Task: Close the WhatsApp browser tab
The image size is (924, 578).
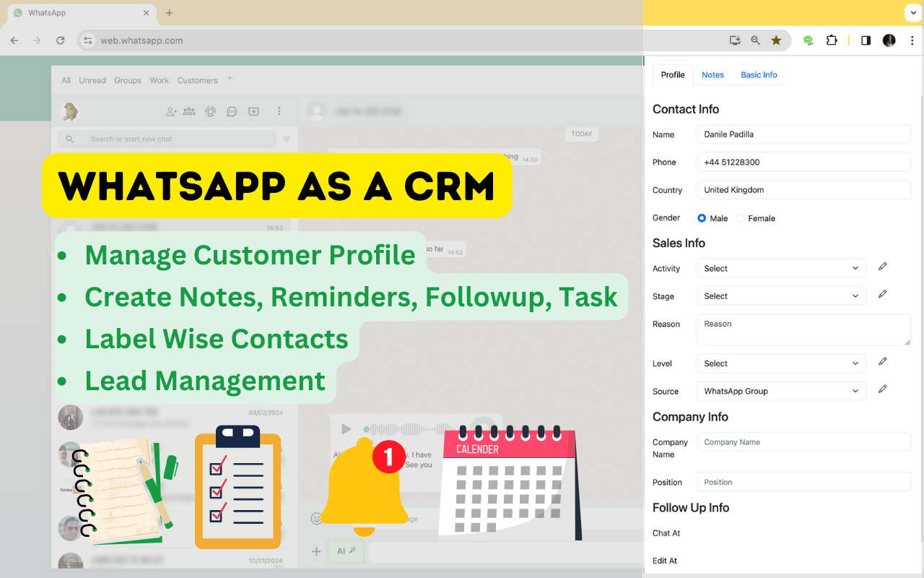Action: point(147,13)
